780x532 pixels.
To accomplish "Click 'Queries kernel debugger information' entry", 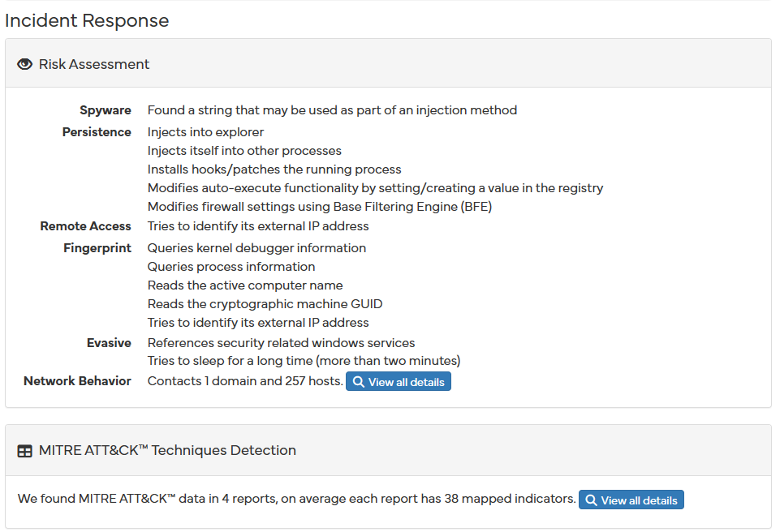I will click(256, 248).
